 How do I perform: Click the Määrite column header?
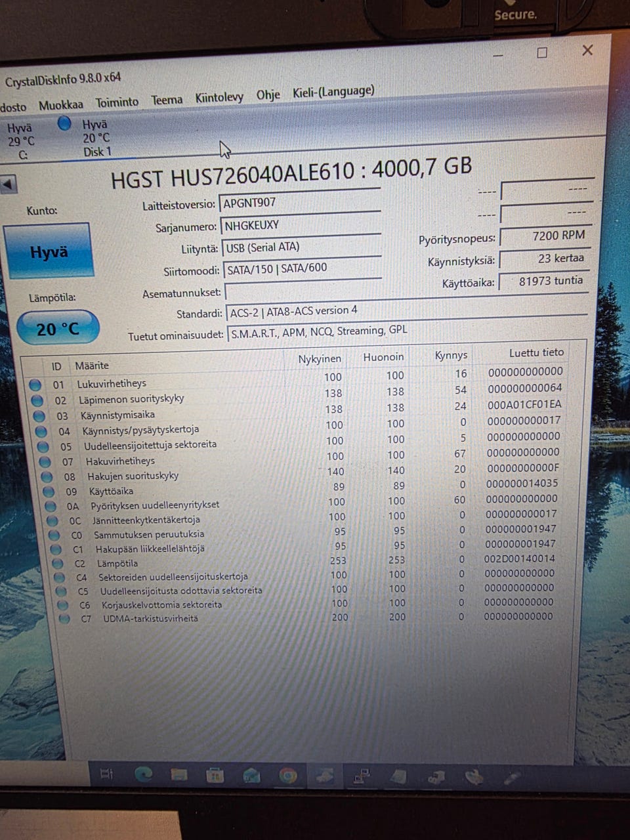(x=92, y=366)
